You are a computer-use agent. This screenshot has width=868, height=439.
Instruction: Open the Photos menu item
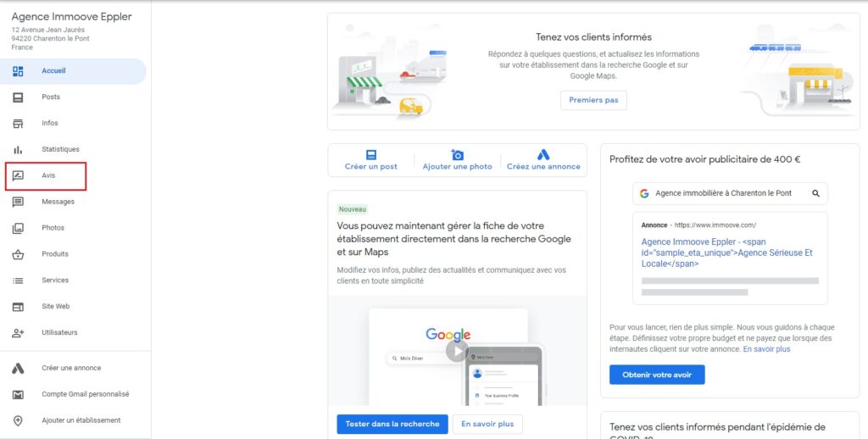click(73, 228)
